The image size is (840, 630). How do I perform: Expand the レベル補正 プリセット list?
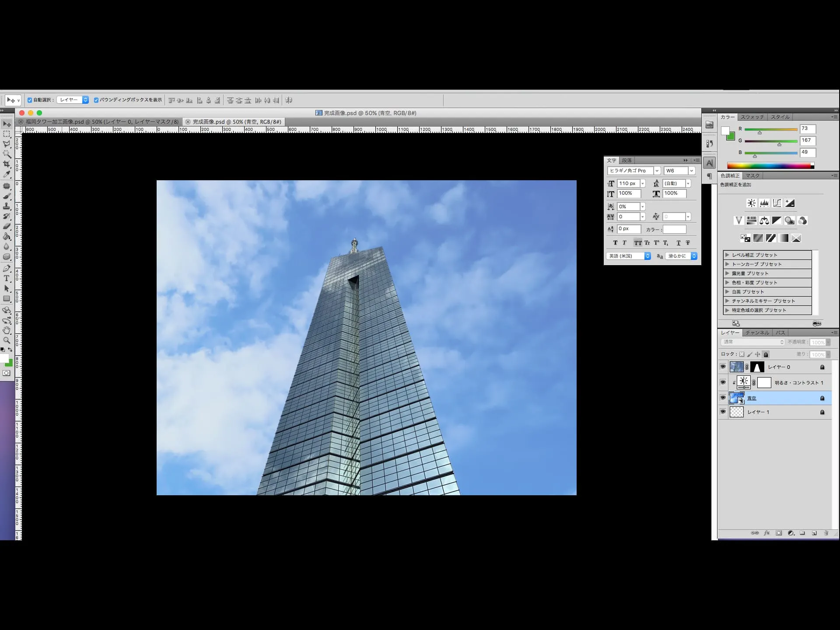(x=727, y=255)
